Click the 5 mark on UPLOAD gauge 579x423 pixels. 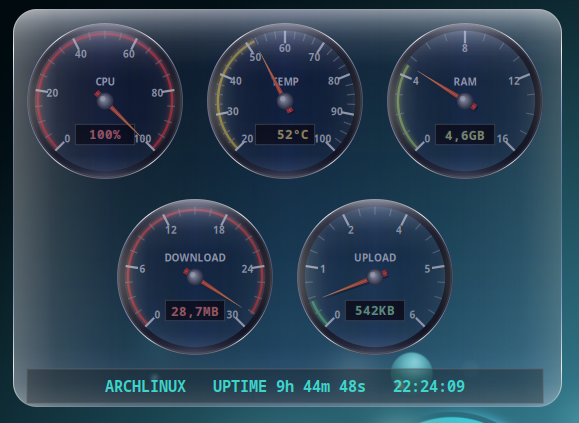[427, 269]
